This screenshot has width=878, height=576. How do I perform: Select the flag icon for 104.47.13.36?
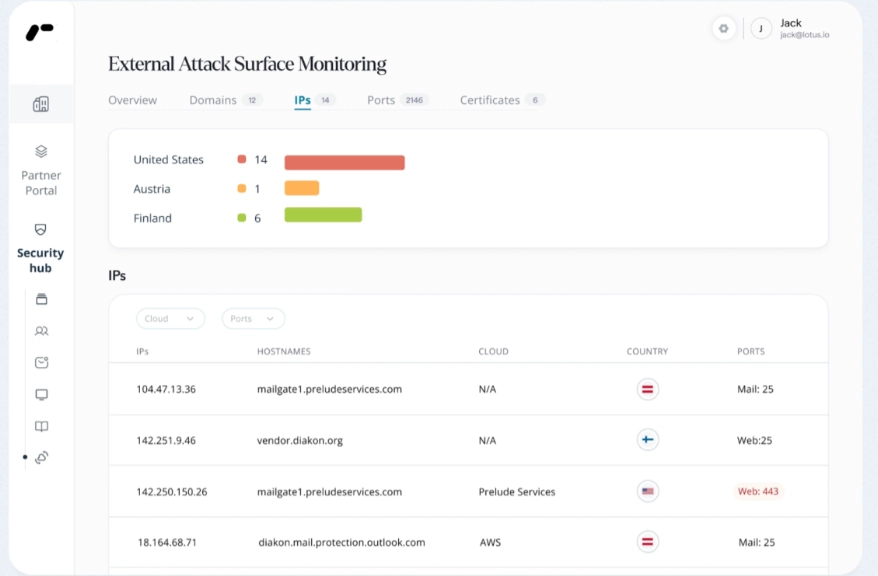click(647, 389)
